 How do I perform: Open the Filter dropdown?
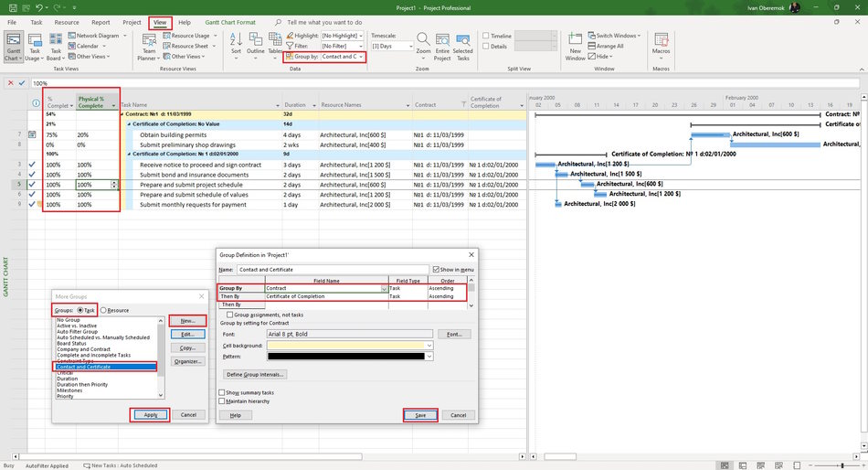coord(361,46)
